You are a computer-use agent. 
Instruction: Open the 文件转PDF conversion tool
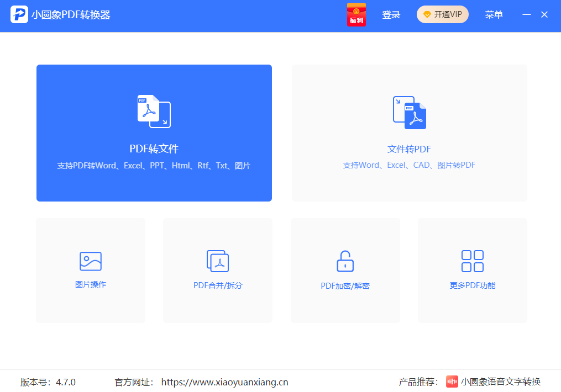pos(409,133)
